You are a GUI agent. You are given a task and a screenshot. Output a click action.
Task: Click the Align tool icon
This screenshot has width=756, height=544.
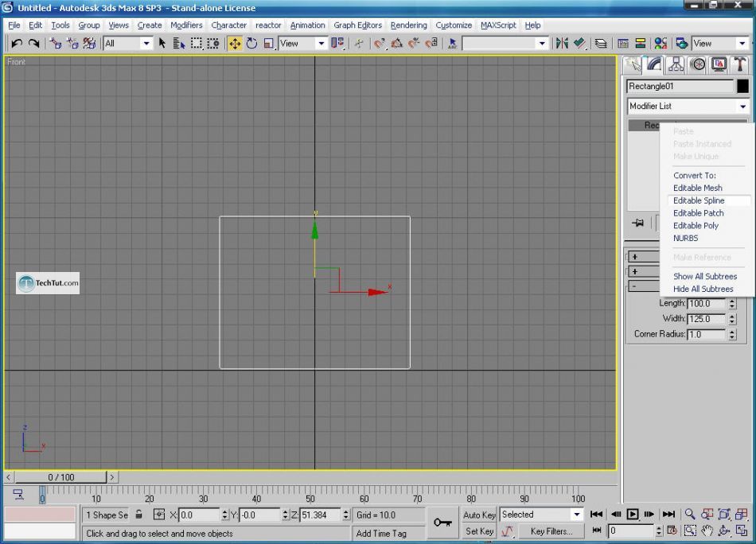[x=579, y=44]
